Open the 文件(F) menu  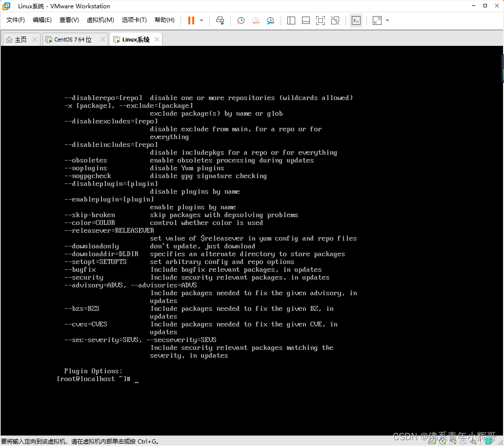point(16,20)
